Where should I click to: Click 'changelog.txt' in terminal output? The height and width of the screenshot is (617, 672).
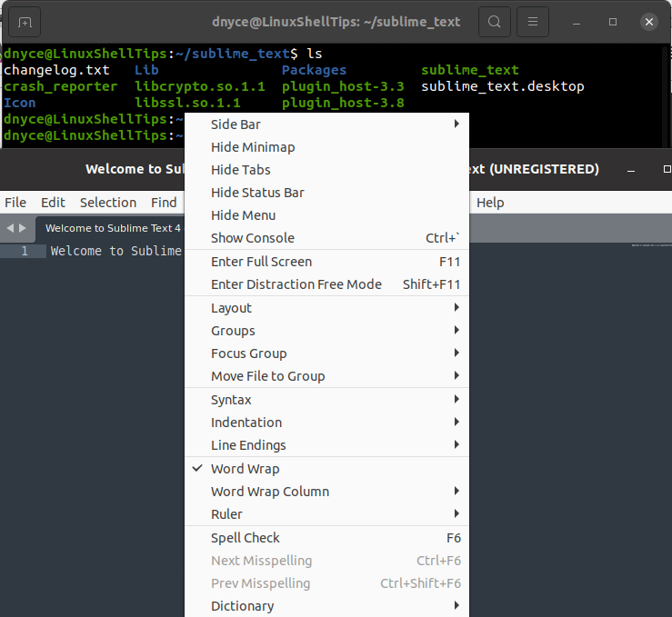click(56, 70)
